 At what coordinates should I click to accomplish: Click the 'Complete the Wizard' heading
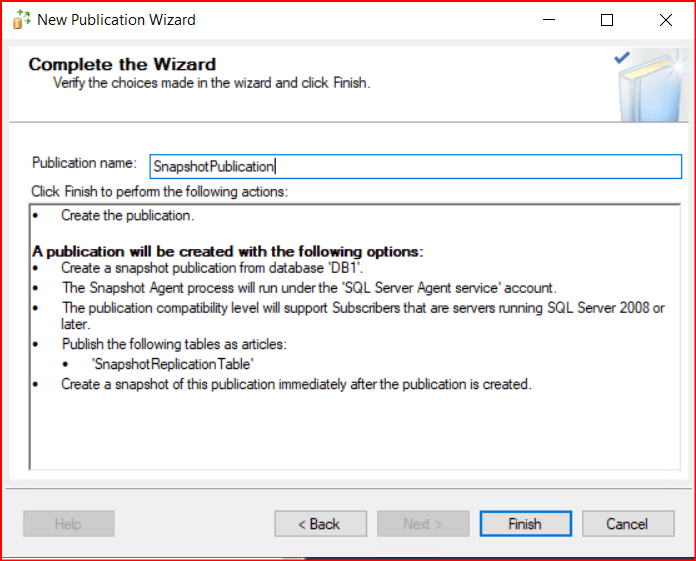coord(122,65)
